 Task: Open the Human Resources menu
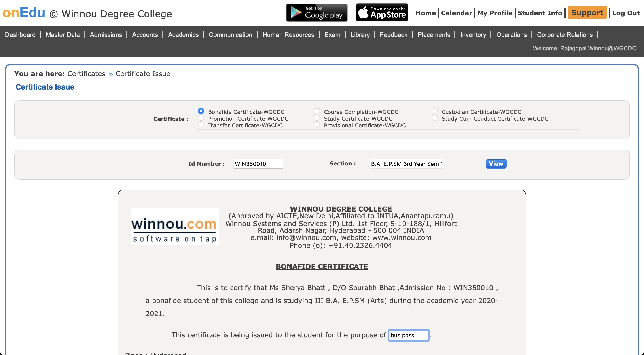(288, 35)
